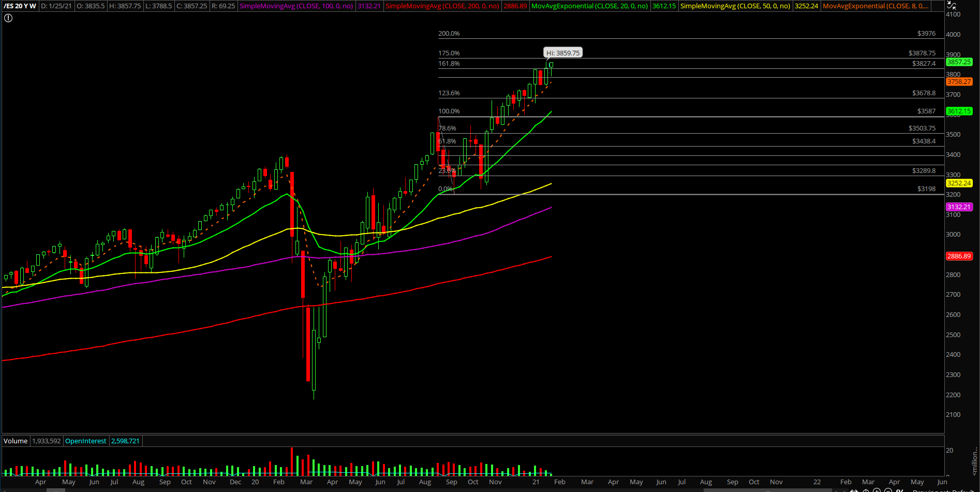The image size is (980, 492).
Task: Click the orange 3758.27 axis bubble
Action: click(x=959, y=82)
